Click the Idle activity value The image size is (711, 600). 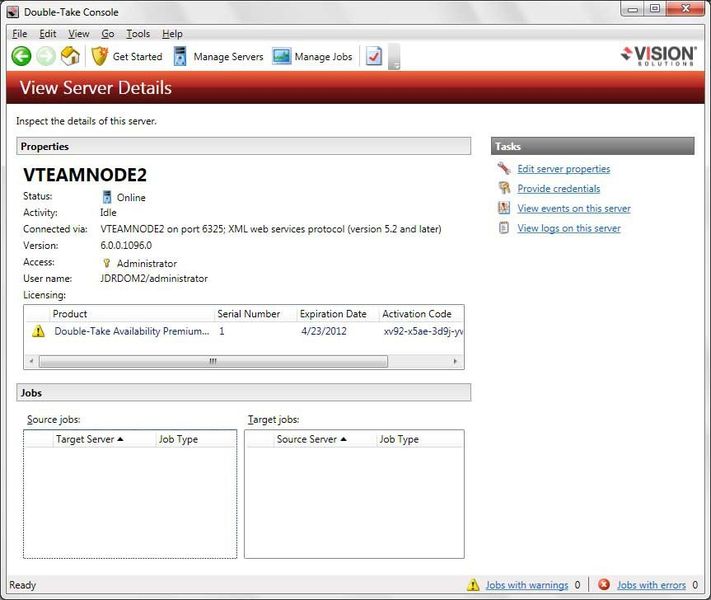(x=108, y=212)
